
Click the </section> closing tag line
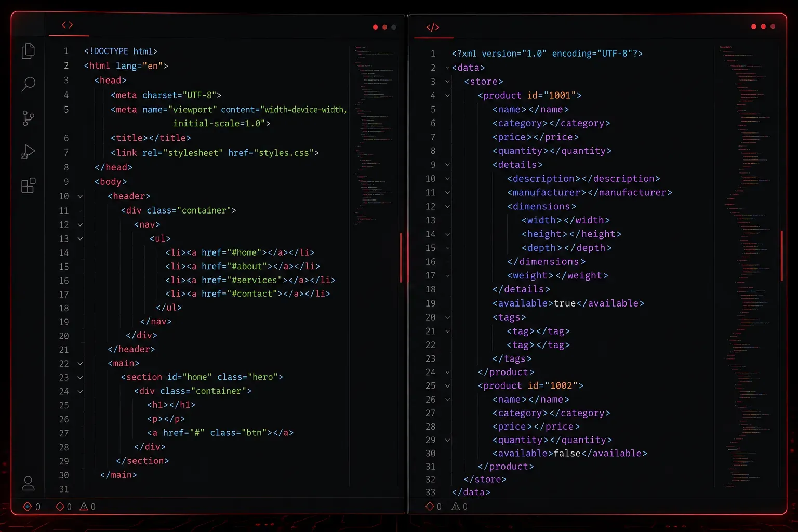(x=142, y=461)
